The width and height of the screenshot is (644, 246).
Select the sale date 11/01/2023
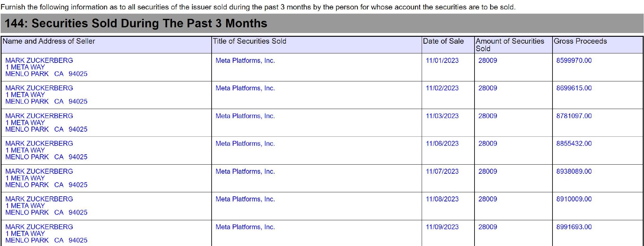(x=442, y=61)
